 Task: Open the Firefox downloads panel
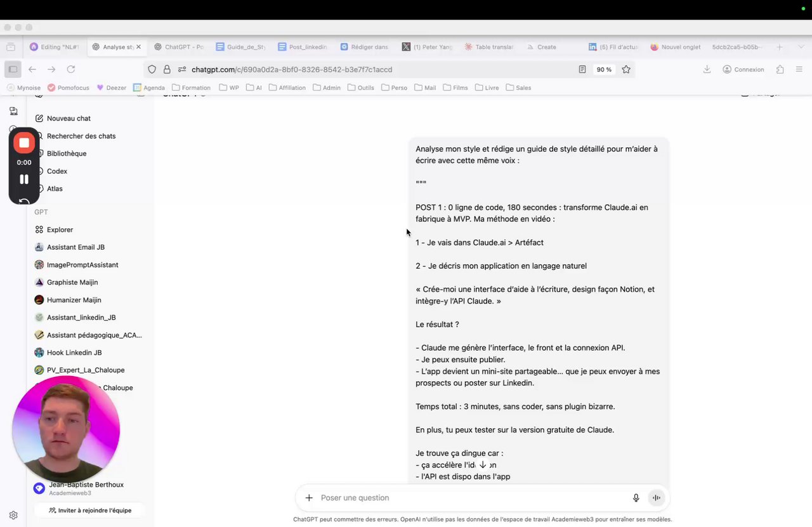pyautogui.click(x=707, y=69)
